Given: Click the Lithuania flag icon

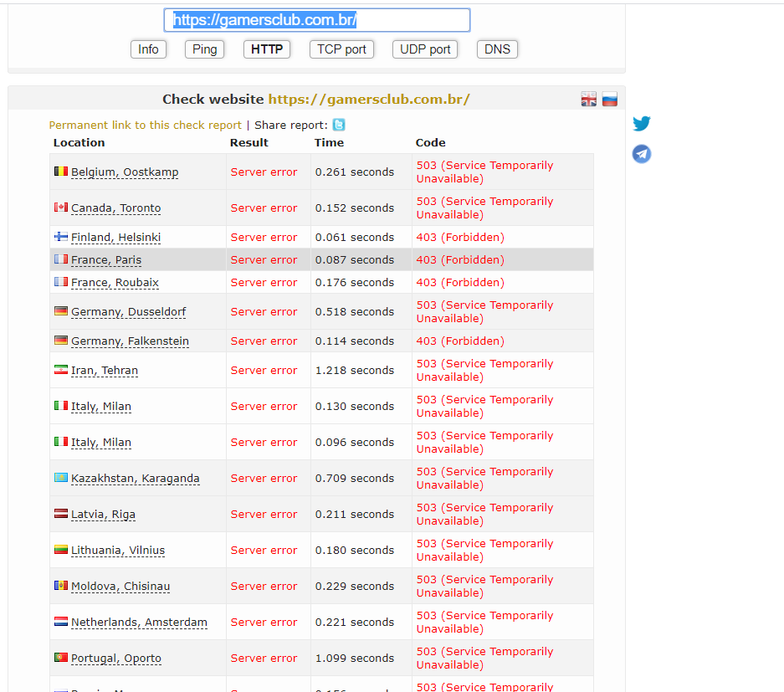Looking at the screenshot, I should click(61, 550).
